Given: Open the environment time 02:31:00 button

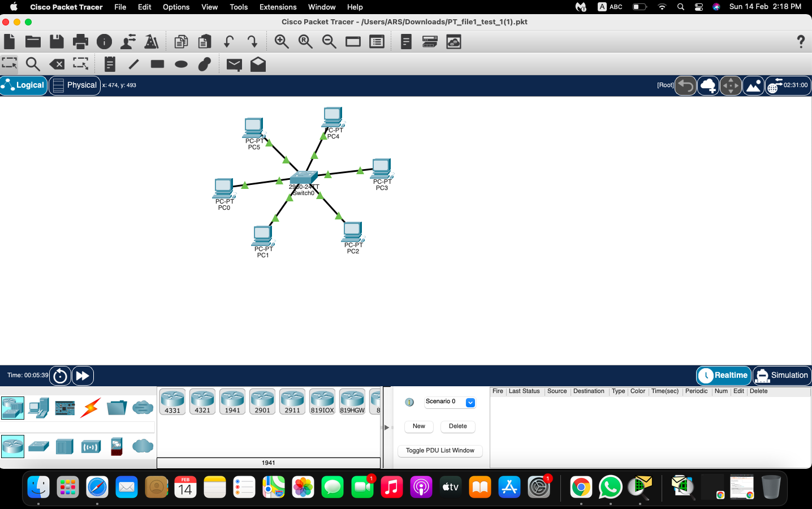Looking at the screenshot, I should (788, 85).
